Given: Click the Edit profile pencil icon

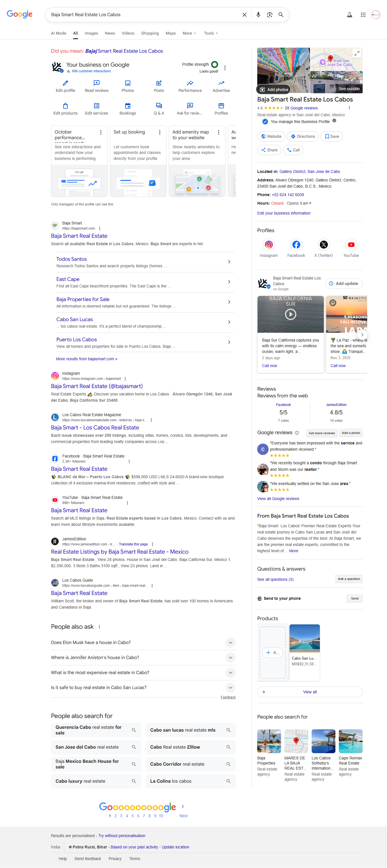Looking at the screenshot, I should tap(65, 83).
